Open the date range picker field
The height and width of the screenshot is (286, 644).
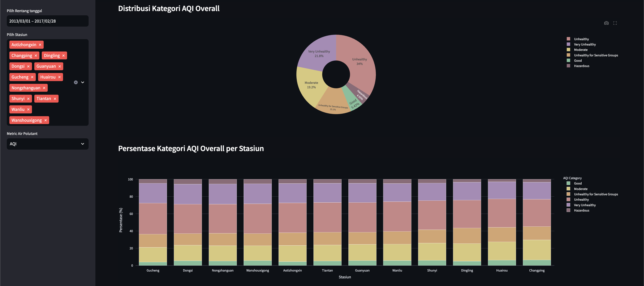tap(47, 21)
